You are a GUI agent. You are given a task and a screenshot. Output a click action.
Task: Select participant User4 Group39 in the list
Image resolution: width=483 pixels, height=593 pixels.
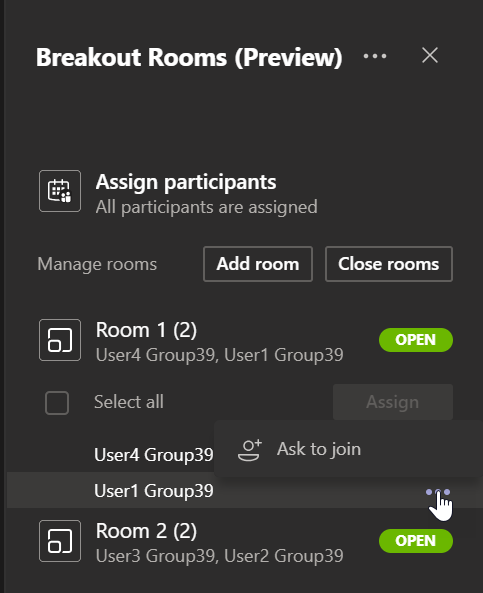[x=154, y=455]
